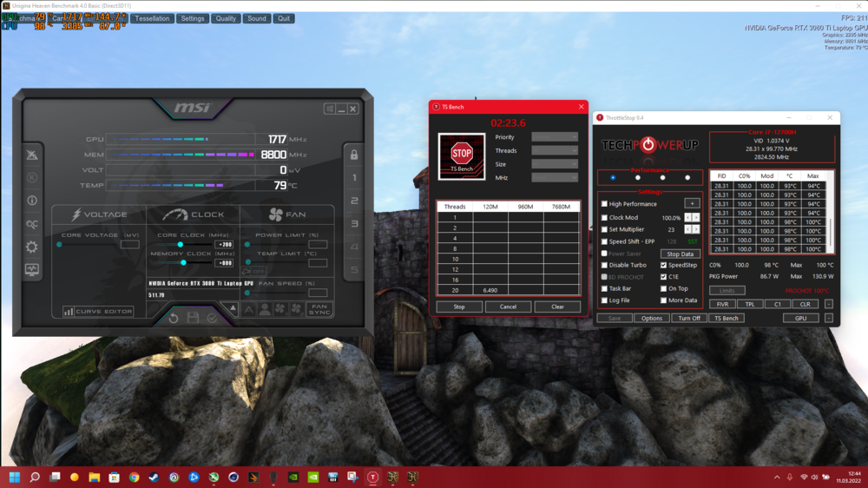Screen dimensions: 868x488
Task: Open the Tessellation menu in Heaven Benchmark
Action: coord(152,18)
